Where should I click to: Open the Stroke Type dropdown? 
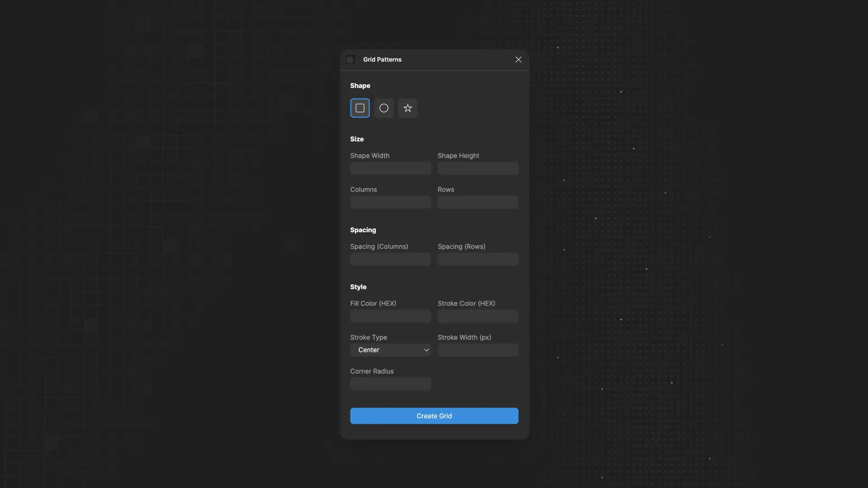coord(391,350)
